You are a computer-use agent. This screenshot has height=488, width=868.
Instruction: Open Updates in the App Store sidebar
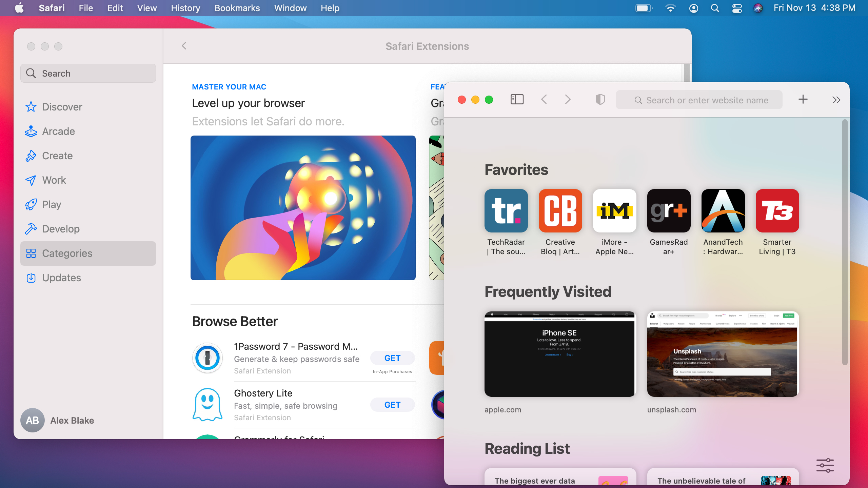click(88, 278)
